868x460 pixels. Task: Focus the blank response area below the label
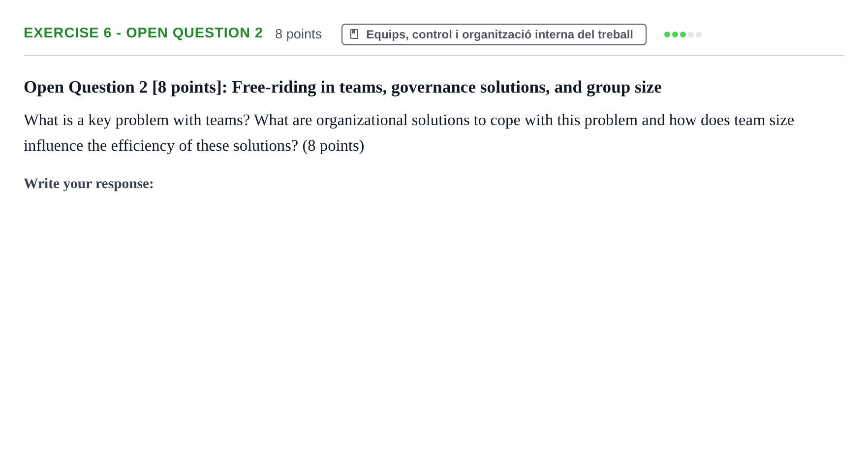click(x=433, y=320)
